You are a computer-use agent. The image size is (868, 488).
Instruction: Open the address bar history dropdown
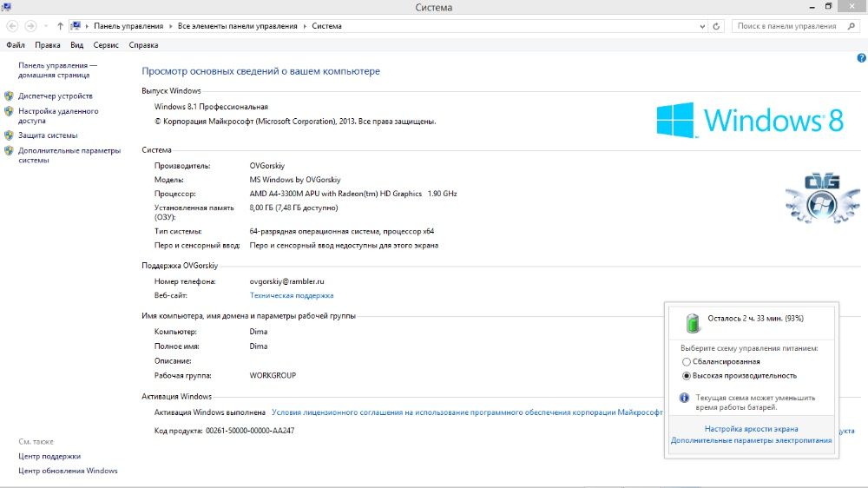702,26
